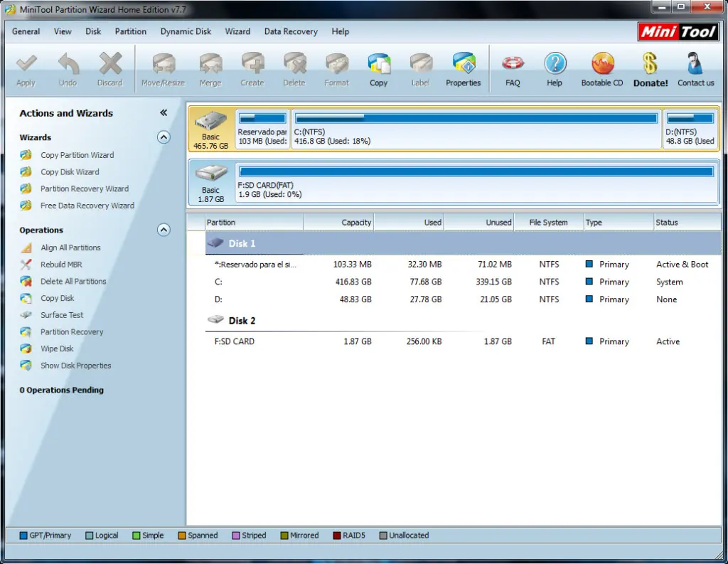
Task: Click Copy Disk in Operations
Action: 57,298
